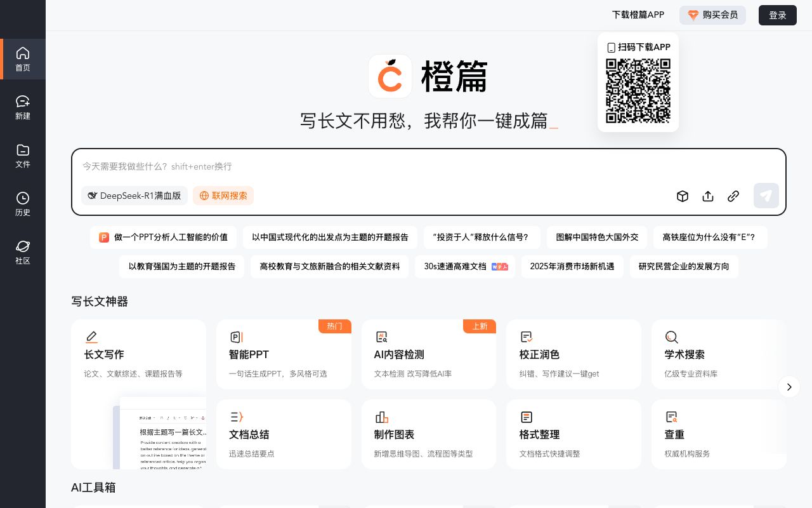Viewport: 812px width, 508px height.
Task: Open 下载橙篇APP download link
Action: (x=638, y=15)
